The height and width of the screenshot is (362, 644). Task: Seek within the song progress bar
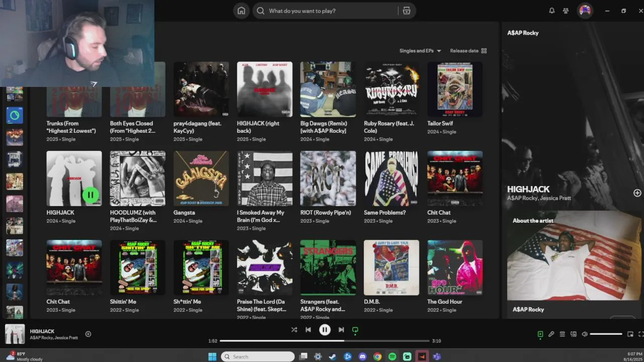coord(325,341)
